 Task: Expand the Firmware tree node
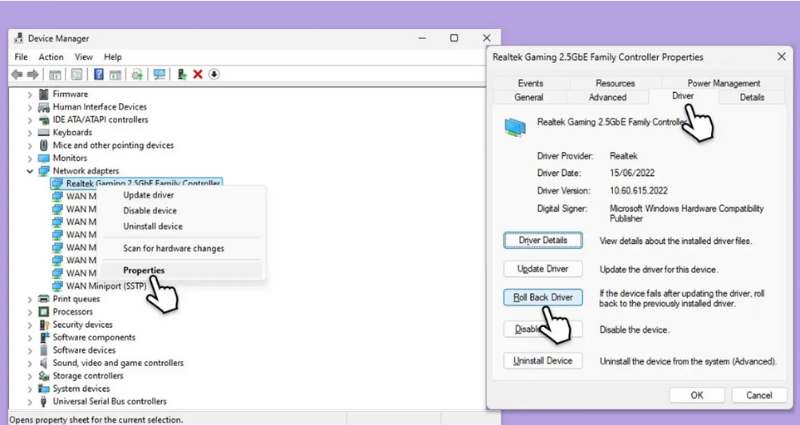30,94
